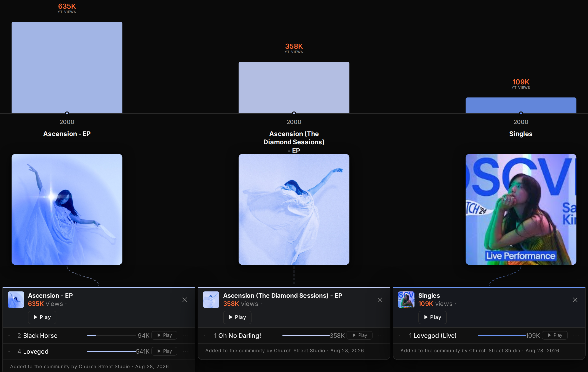Play the Lovegod (Live) track
Screen dimensions: 588x372
(x=555, y=335)
